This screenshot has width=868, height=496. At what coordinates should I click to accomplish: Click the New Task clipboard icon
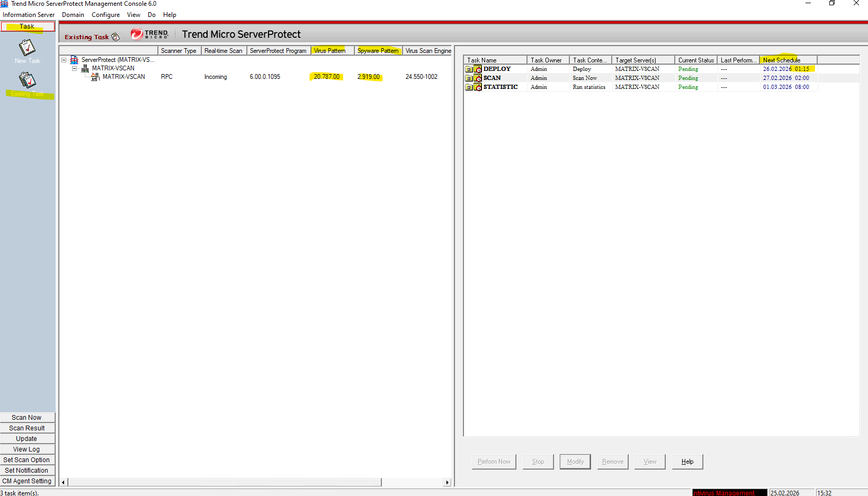tap(27, 48)
